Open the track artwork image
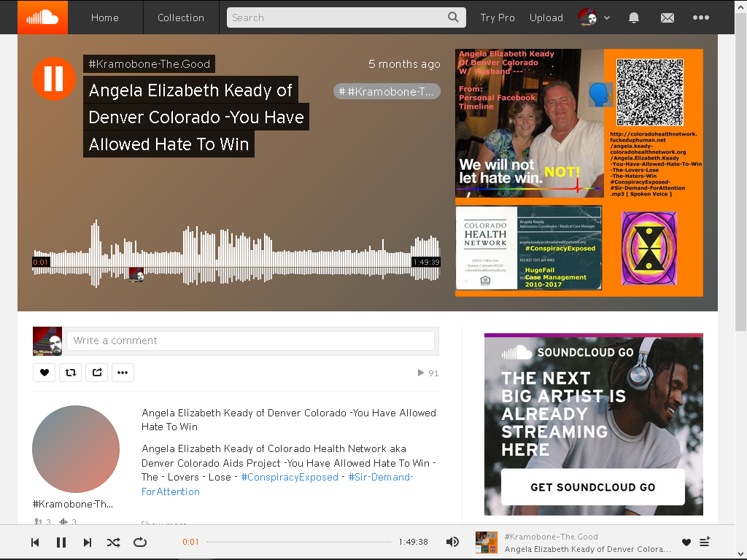The width and height of the screenshot is (747, 560). (x=578, y=173)
